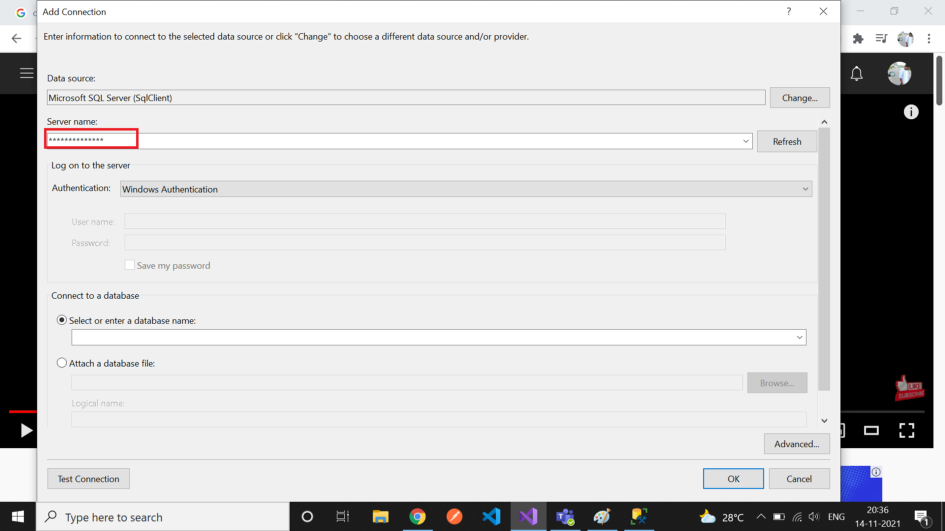Click the battery tray icon

click(x=779, y=517)
